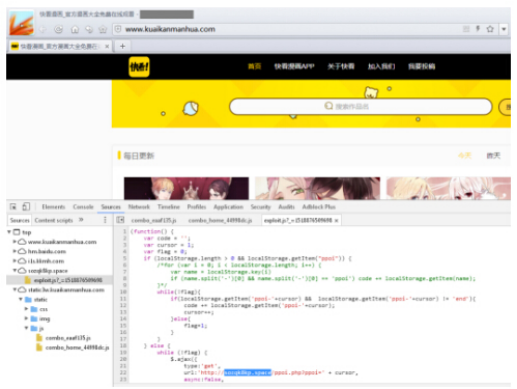Close the exploit.js editor tab
Viewport: 517px width, 389px height.
[336, 221]
